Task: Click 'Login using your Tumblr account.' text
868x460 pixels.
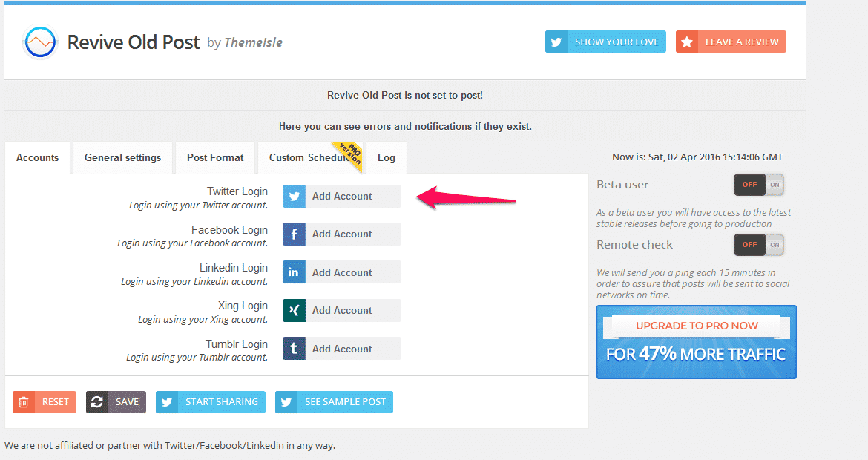Action: [197, 358]
